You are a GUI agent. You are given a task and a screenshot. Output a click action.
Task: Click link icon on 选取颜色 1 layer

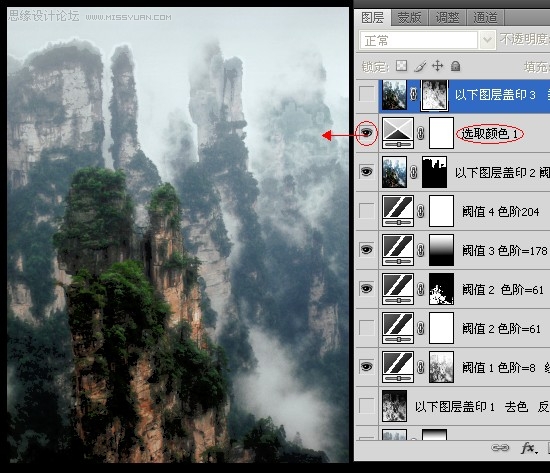coord(421,133)
